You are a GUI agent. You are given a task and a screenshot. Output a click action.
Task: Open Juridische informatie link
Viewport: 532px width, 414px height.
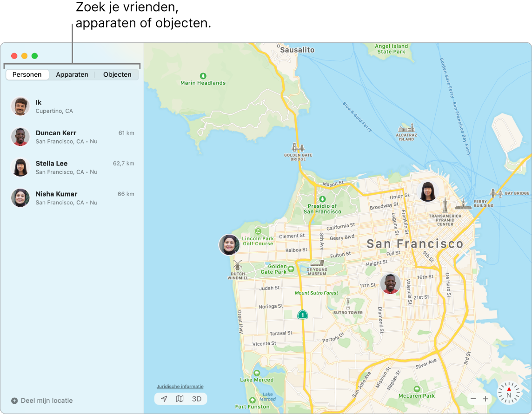(x=180, y=386)
